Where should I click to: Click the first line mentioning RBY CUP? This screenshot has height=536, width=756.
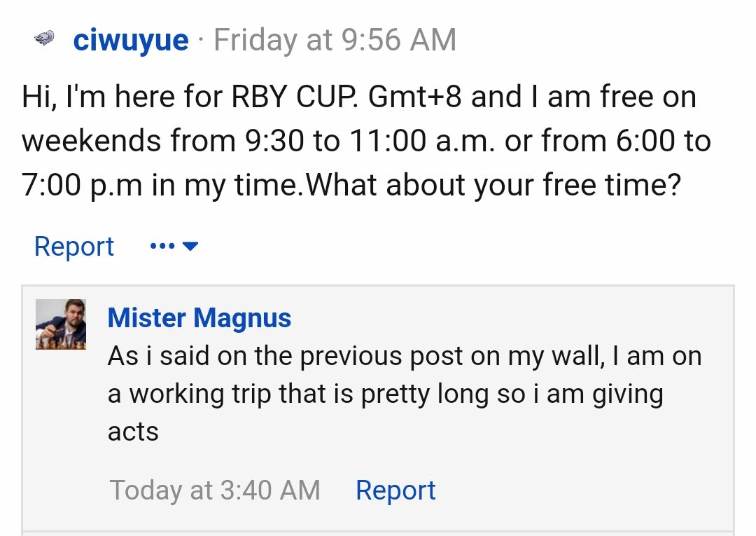click(x=359, y=97)
